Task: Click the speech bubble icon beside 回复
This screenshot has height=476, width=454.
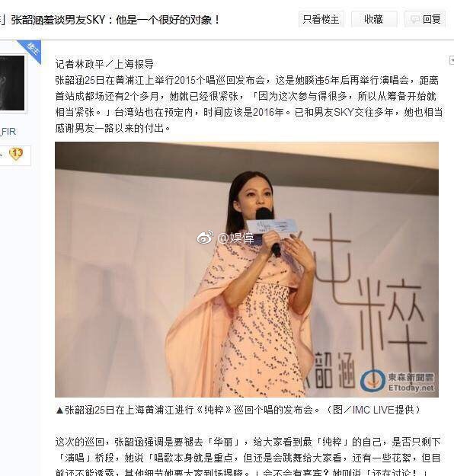Action: (x=414, y=20)
